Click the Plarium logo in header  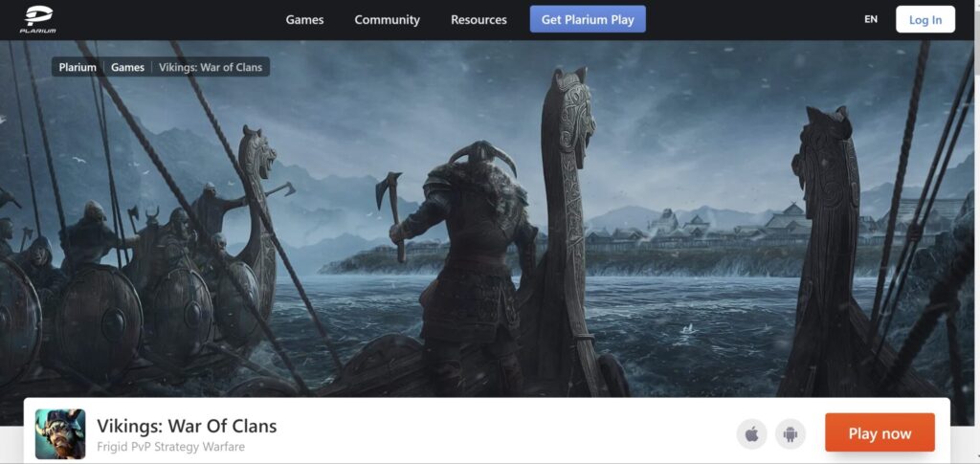(x=37, y=19)
